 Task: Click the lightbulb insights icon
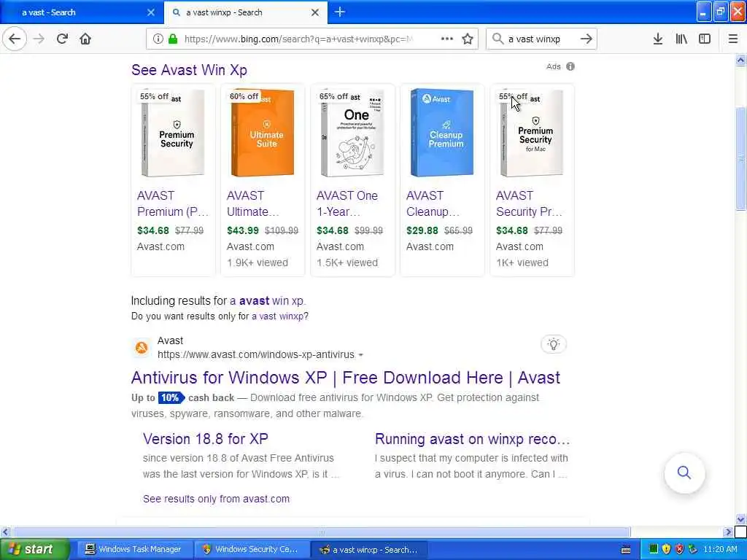(x=554, y=344)
